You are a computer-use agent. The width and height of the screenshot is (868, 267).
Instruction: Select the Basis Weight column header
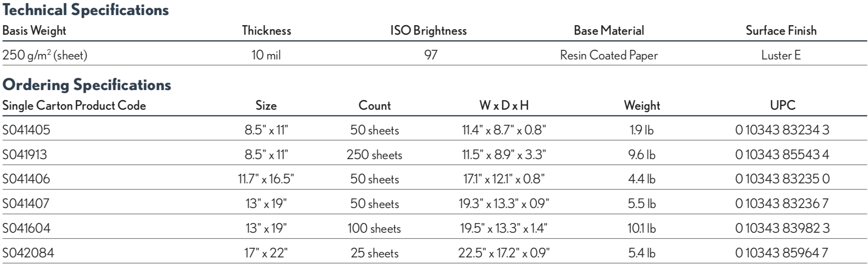34,31
